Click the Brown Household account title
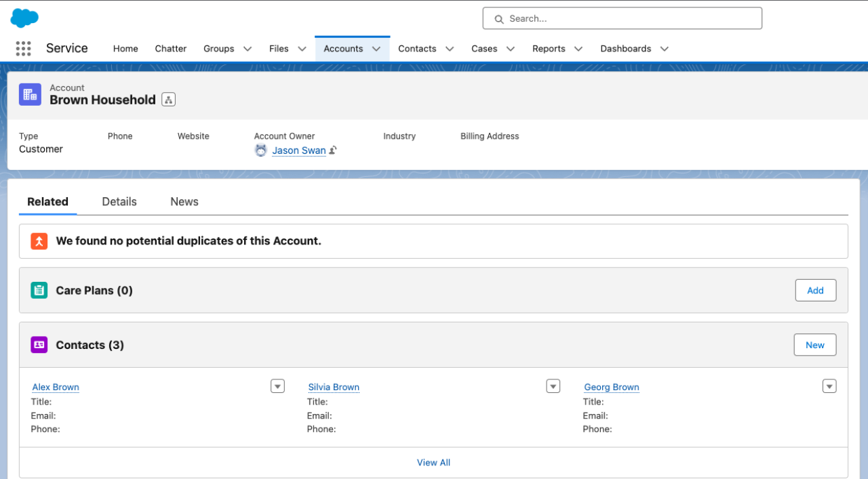The height and width of the screenshot is (479, 868). pos(102,100)
